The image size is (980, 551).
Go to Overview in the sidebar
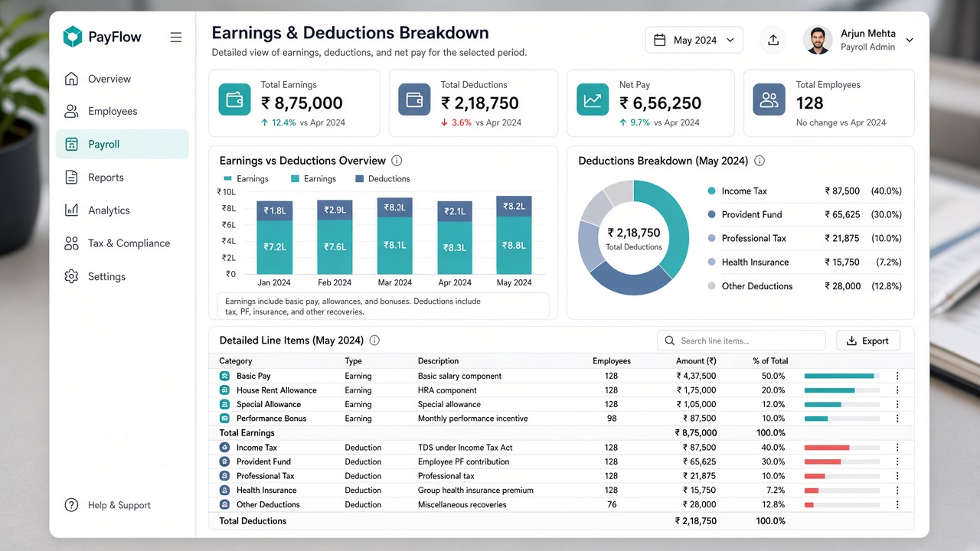(x=122, y=79)
